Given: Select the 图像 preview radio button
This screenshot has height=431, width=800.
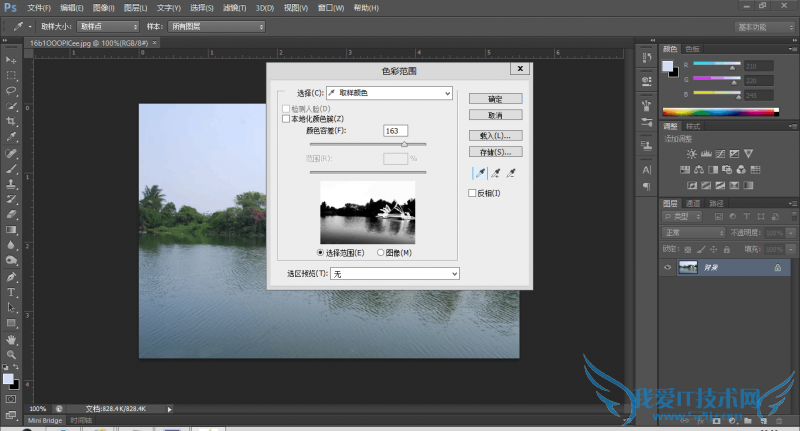Looking at the screenshot, I should click(x=382, y=253).
